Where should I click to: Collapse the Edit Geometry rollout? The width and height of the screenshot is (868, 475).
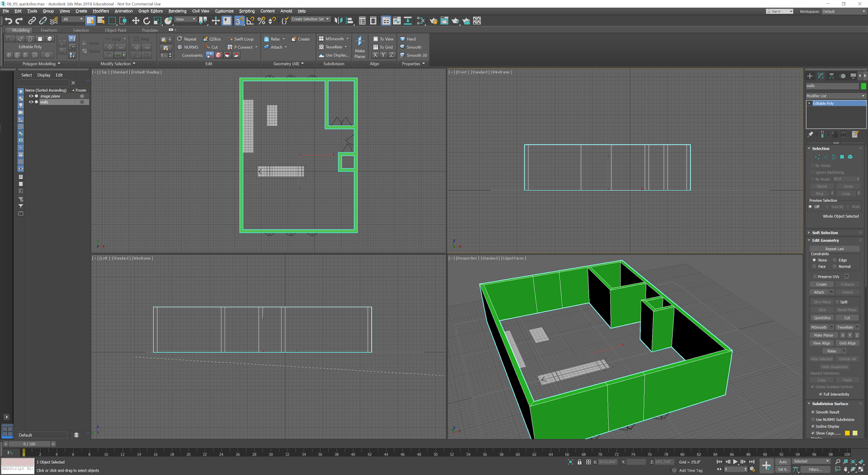pos(825,240)
